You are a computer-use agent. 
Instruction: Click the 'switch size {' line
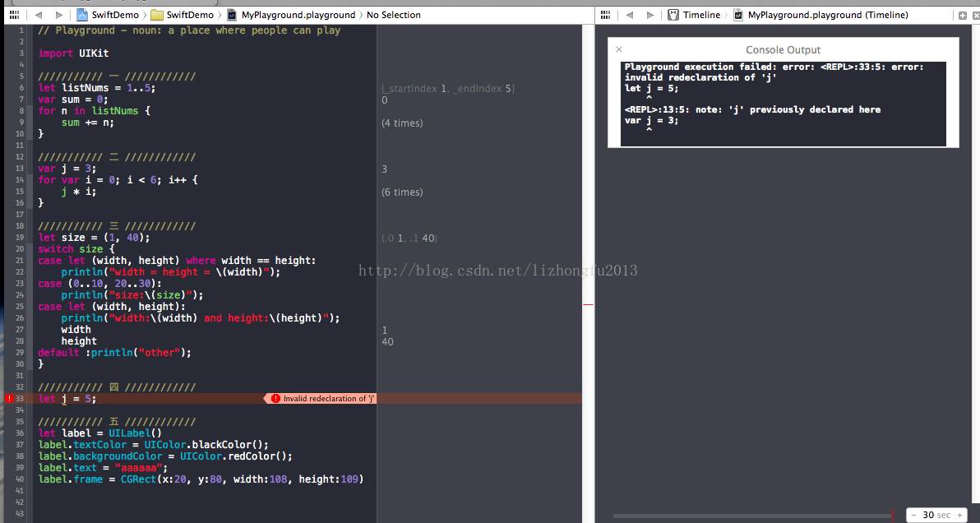click(x=76, y=248)
